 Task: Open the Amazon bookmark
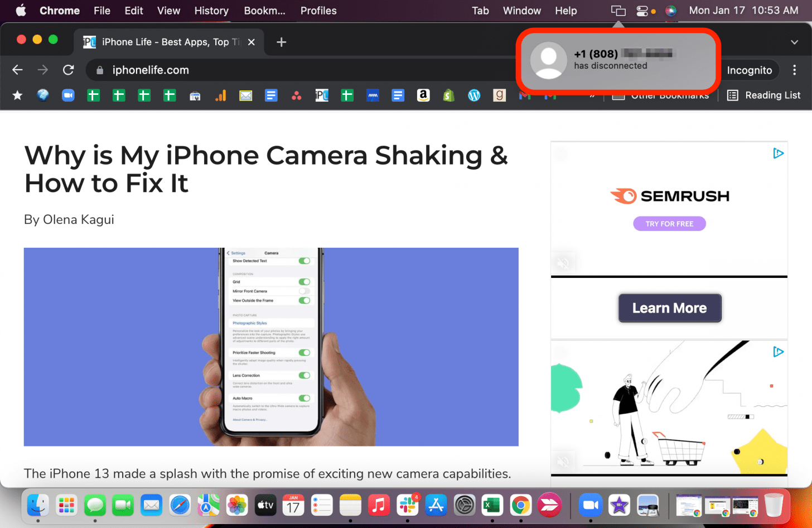423,95
